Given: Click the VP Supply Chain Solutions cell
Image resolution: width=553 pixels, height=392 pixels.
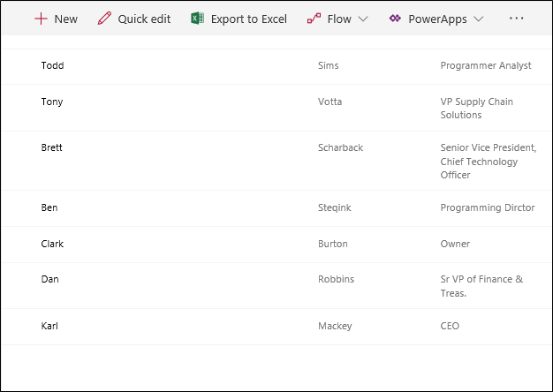Looking at the screenshot, I should pos(477,109).
